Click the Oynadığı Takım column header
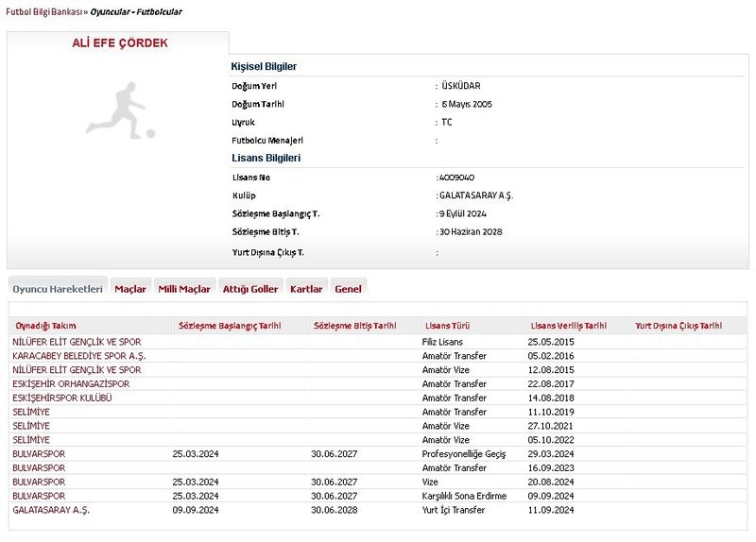The image size is (756, 542). point(45,326)
